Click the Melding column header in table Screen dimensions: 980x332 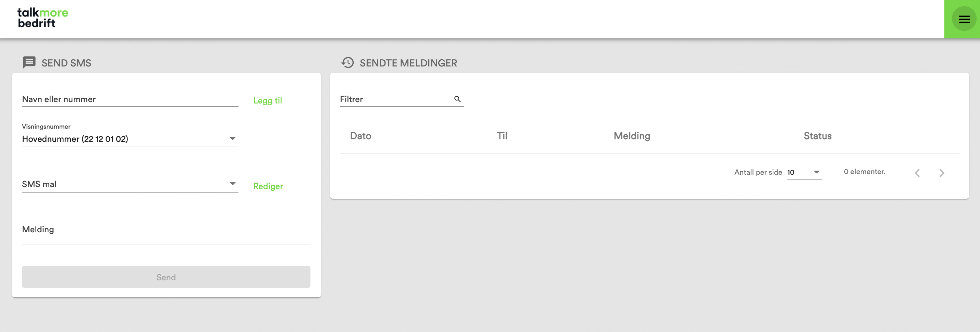pos(632,136)
